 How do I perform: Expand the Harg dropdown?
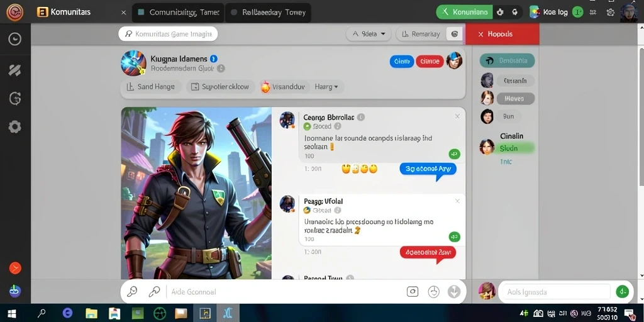click(326, 87)
